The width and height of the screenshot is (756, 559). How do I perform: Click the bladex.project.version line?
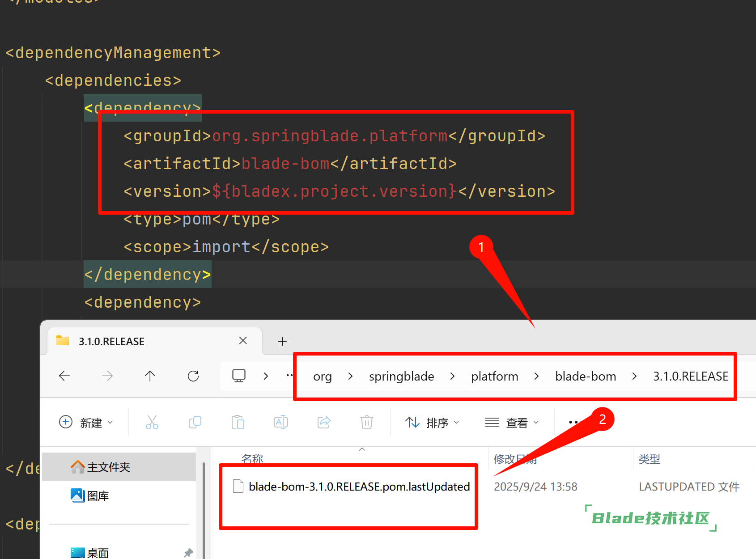[x=339, y=191]
